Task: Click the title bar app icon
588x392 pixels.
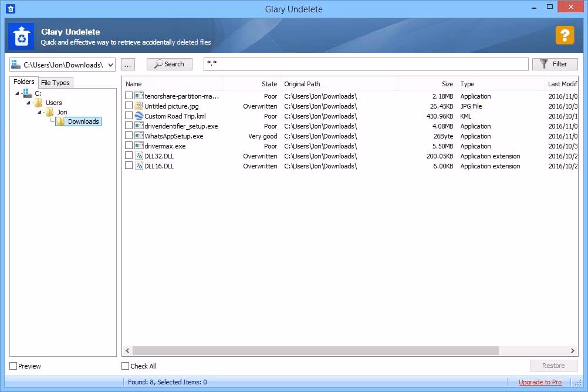Action: point(11,8)
